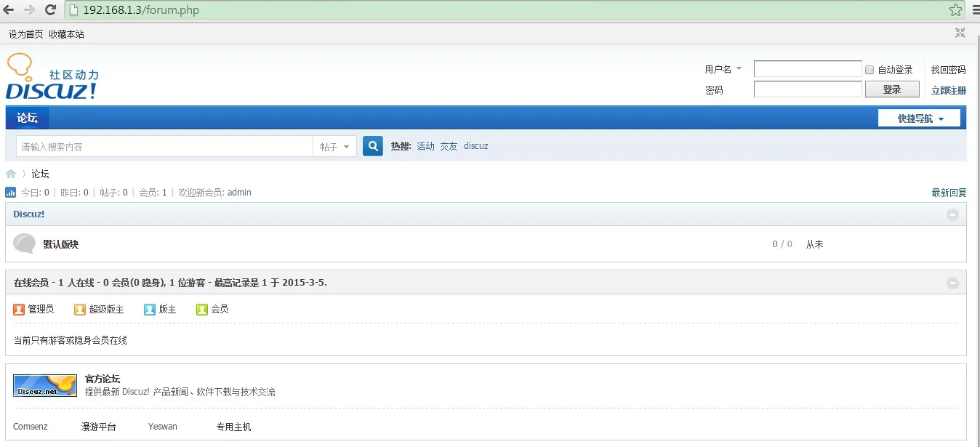This screenshot has height=447, width=980.
Task: Enable the 自动登录 checkbox
Action: tap(869, 70)
